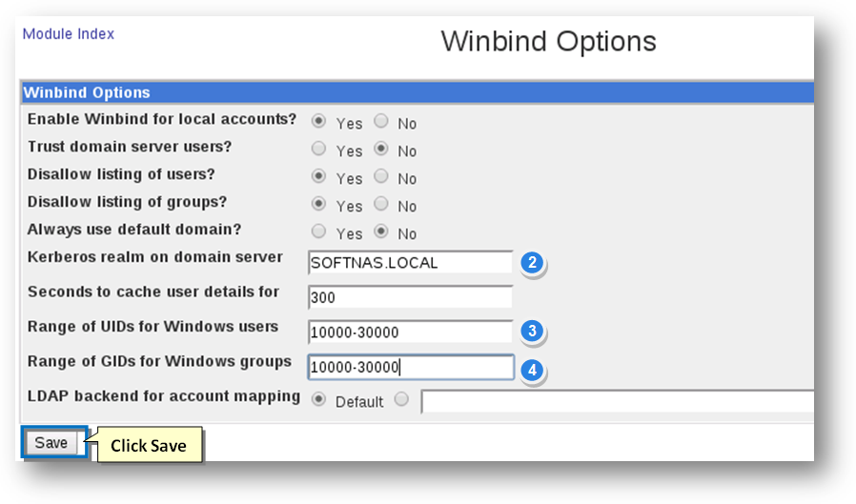Select Default LDAP backend radio option
This screenshot has height=504, width=856.
click(x=319, y=400)
